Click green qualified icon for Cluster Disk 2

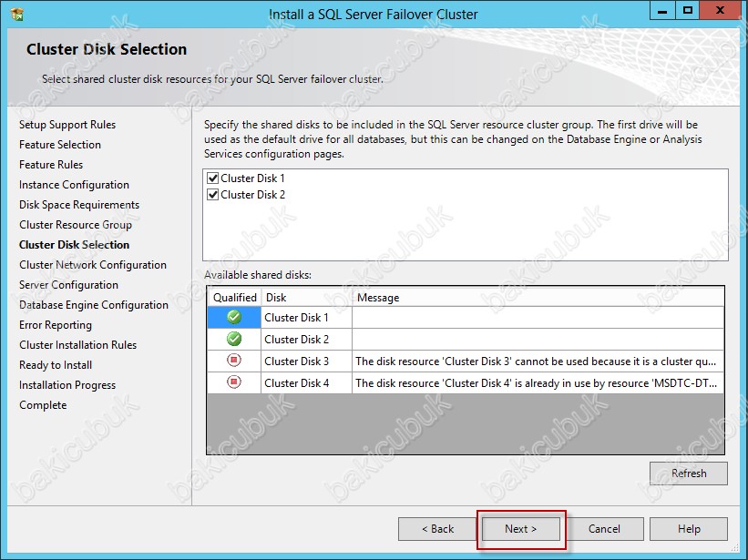pos(234,339)
